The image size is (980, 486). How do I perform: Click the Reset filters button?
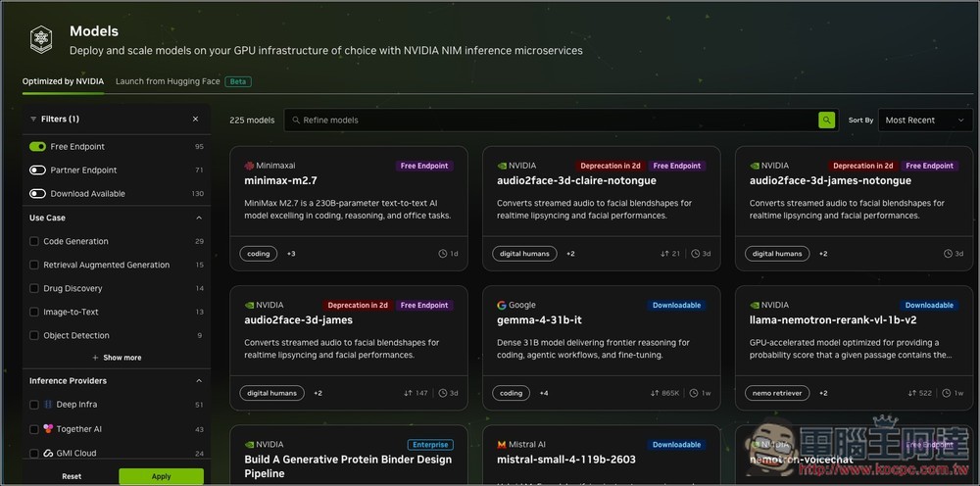pyautogui.click(x=72, y=476)
